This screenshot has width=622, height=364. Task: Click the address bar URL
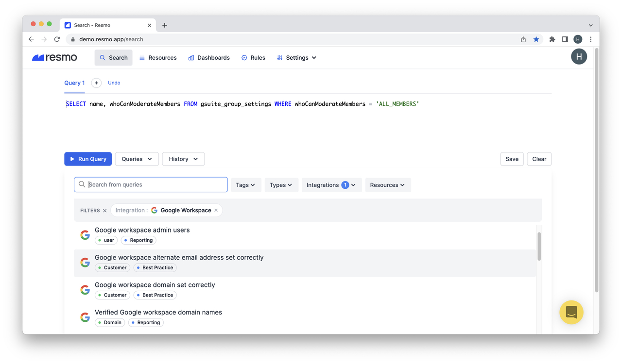pos(111,39)
